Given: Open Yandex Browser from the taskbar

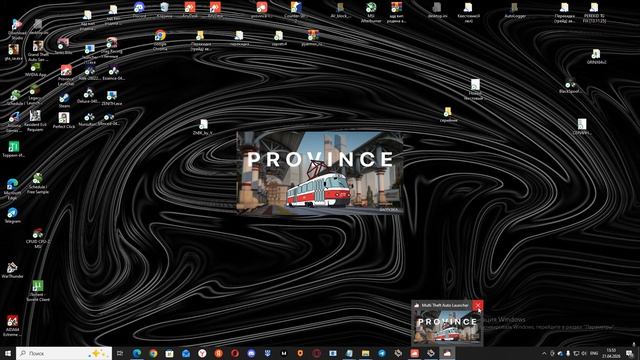Looking at the screenshot, I should (202, 353).
